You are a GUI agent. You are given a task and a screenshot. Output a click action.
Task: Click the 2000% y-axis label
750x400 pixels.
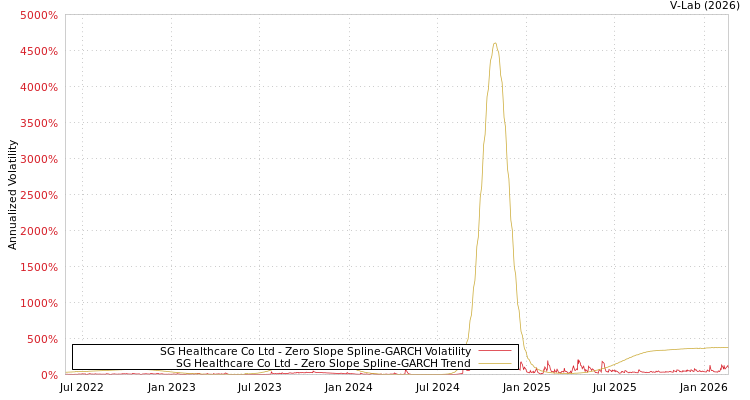click(x=39, y=231)
